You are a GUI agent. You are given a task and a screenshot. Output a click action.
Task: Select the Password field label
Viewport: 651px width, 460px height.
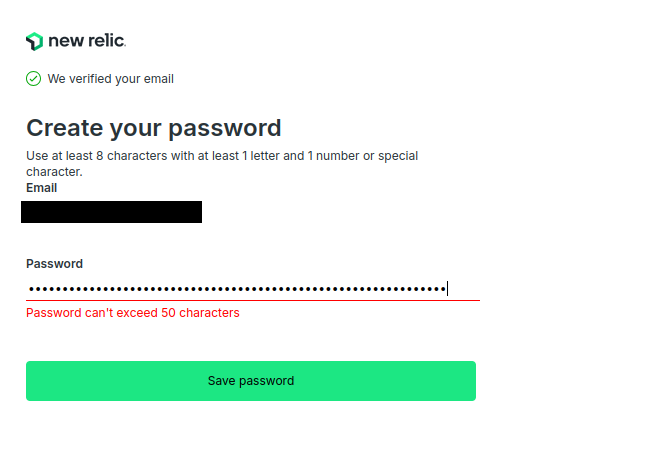coord(54,264)
